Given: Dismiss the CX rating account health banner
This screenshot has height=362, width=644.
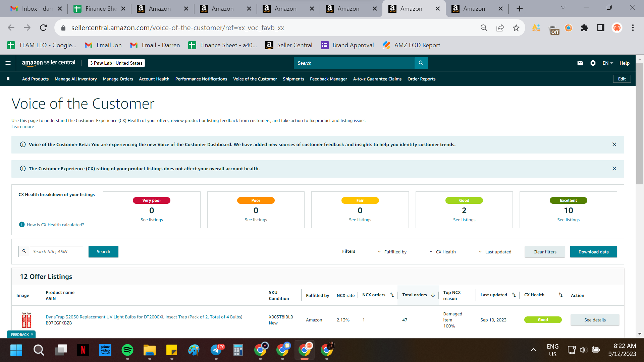Looking at the screenshot, I should tap(614, 169).
